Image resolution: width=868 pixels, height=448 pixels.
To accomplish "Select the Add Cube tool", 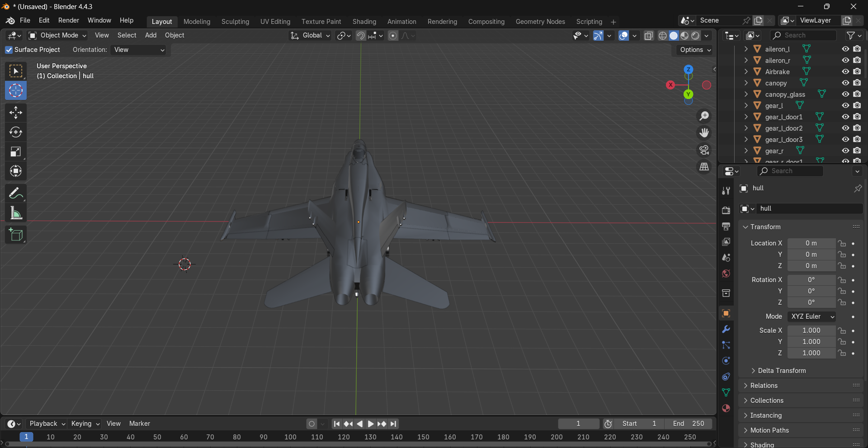I will [x=16, y=235].
